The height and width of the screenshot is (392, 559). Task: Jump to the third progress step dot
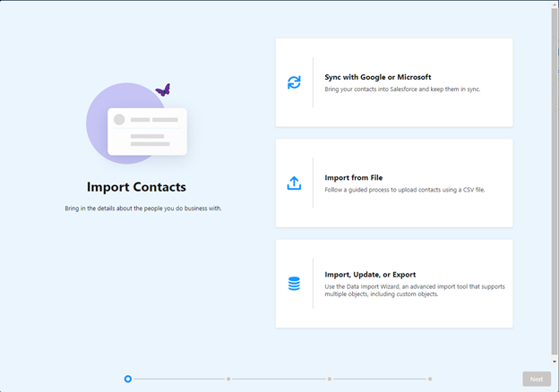pos(330,379)
